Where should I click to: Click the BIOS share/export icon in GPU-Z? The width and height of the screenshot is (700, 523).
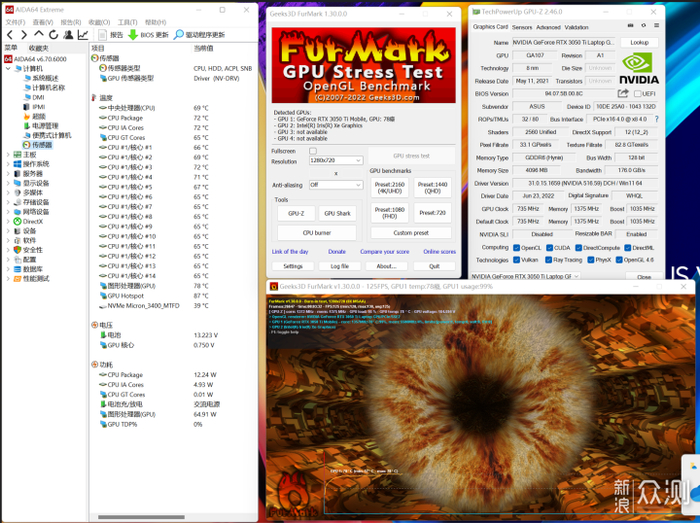(623, 93)
